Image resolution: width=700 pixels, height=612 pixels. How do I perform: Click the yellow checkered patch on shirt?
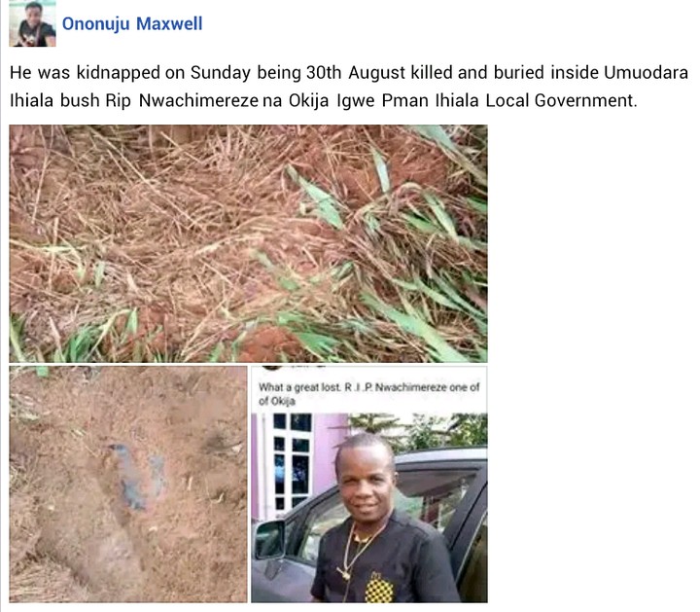[x=379, y=589]
